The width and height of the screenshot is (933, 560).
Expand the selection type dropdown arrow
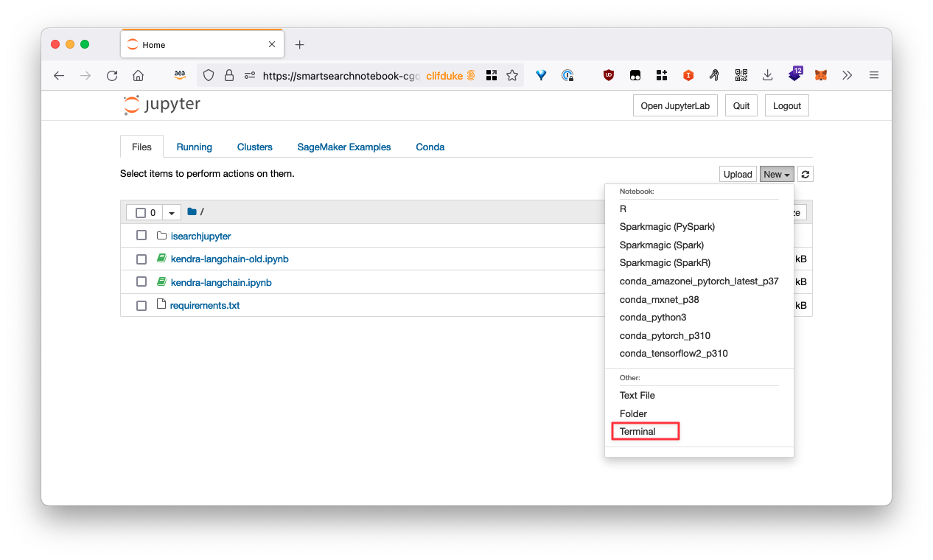click(x=172, y=213)
